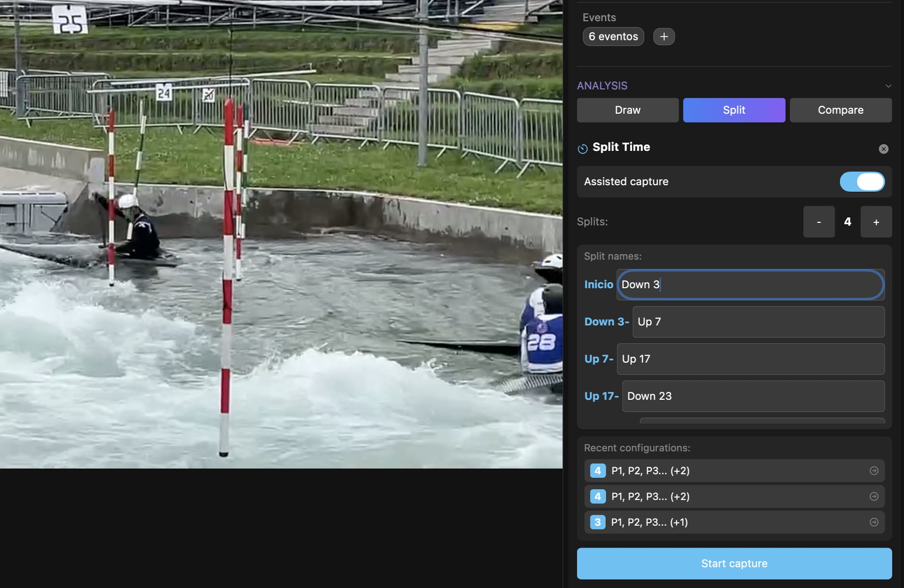This screenshot has width=904, height=588.
Task: Edit the split name field containing Down 23
Action: pyautogui.click(x=753, y=396)
